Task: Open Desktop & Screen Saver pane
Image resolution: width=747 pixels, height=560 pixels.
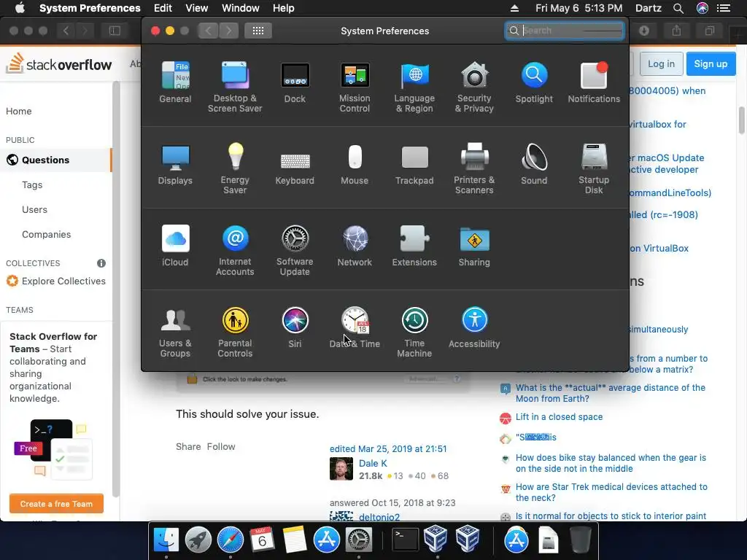Action: pyautogui.click(x=235, y=87)
